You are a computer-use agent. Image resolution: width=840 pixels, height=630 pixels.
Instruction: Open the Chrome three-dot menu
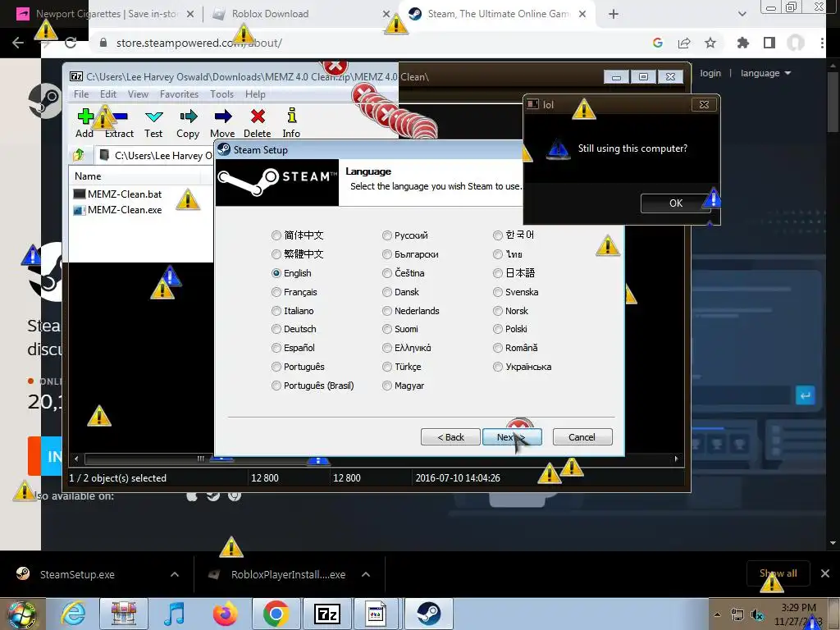(x=822, y=43)
